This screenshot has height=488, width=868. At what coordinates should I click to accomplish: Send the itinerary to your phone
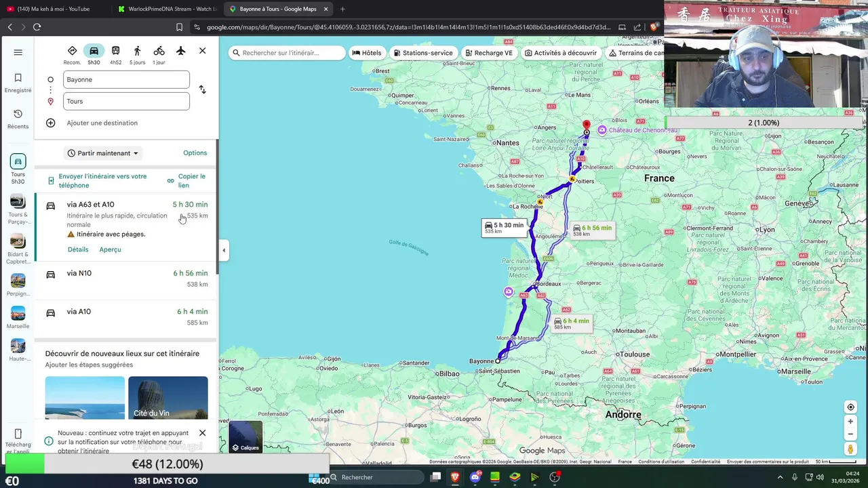97,181
